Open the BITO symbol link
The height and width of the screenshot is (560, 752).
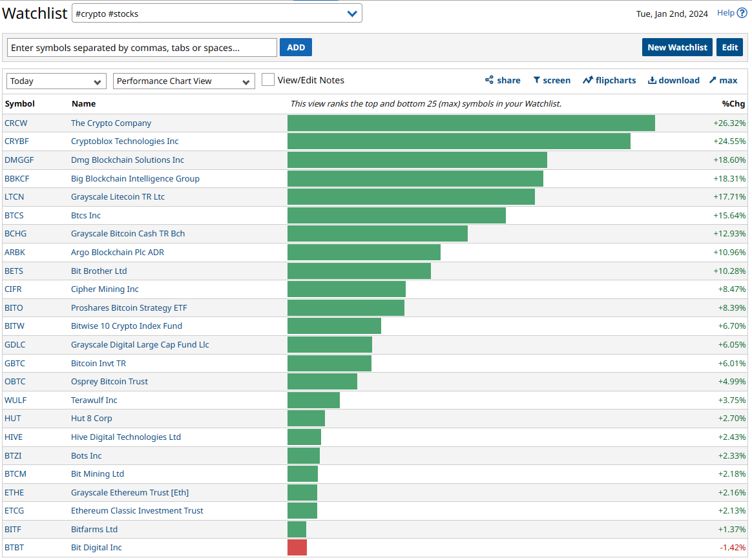click(14, 308)
